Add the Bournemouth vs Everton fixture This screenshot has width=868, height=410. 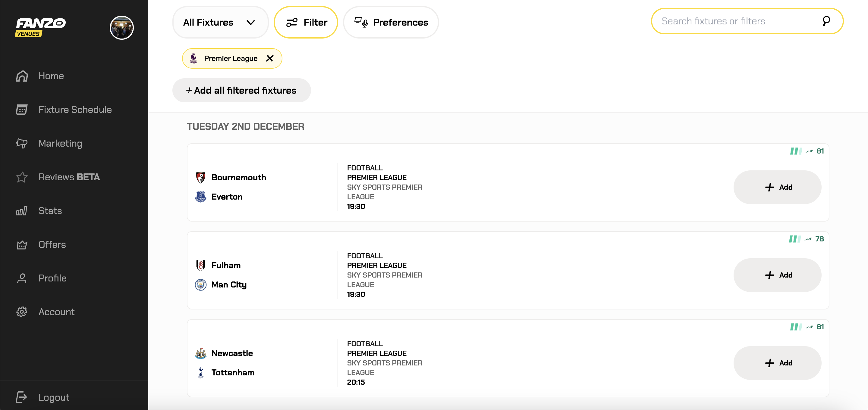[x=777, y=187]
